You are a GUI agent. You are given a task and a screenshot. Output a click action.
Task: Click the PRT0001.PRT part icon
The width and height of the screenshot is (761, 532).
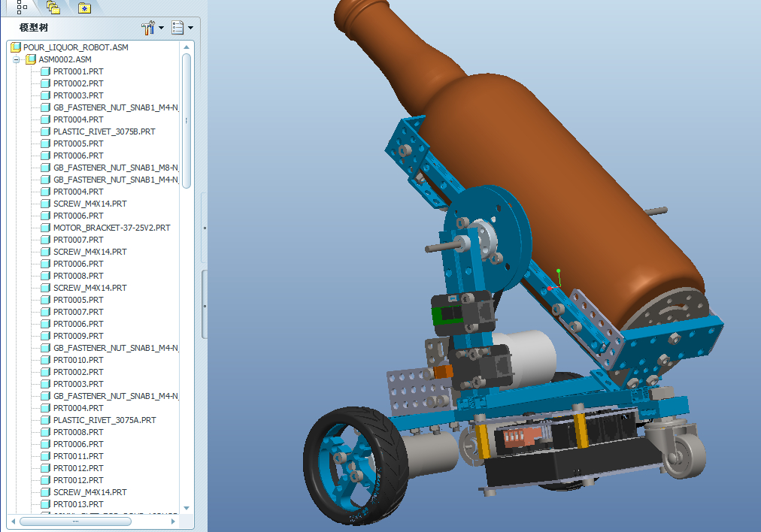46,71
